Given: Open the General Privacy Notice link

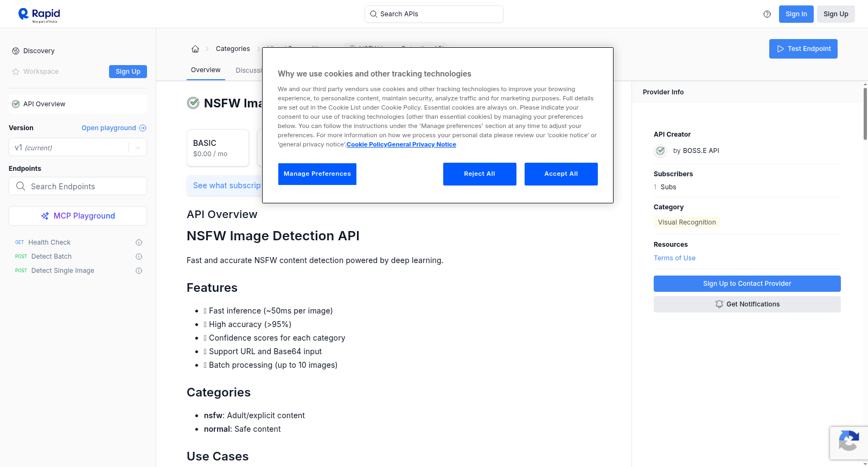Looking at the screenshot, I should pos(422,144).
